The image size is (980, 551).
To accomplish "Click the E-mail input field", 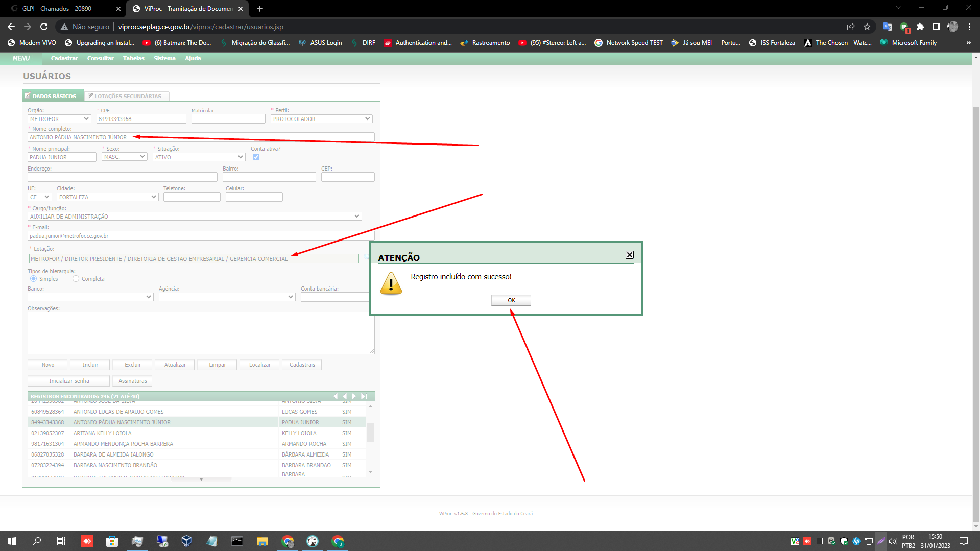I will pos(201,236).
